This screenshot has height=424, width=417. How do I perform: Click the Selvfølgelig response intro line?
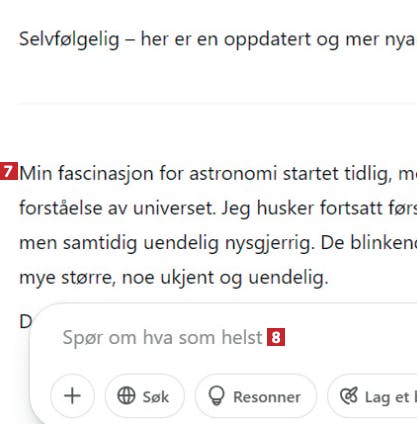218,39
